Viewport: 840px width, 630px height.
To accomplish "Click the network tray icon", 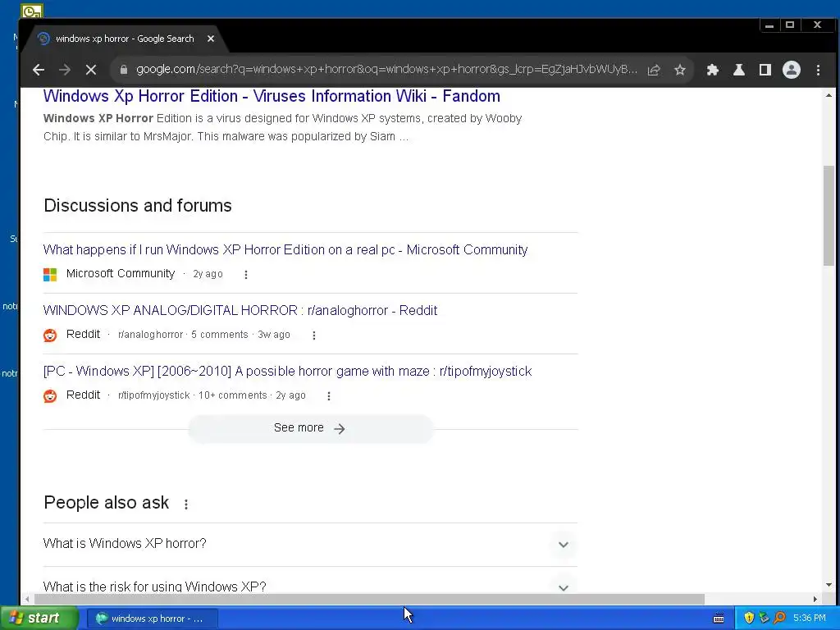I will [764, 619].
